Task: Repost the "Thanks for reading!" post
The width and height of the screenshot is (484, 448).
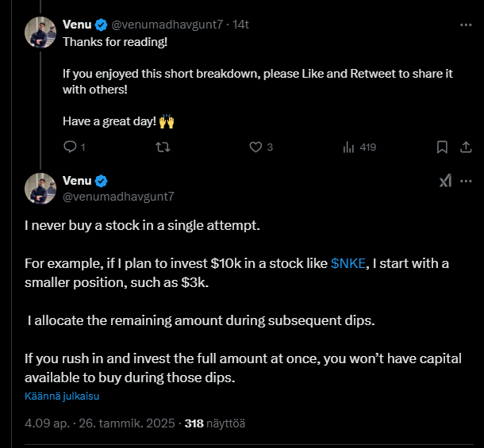Action: coord(162,147)
